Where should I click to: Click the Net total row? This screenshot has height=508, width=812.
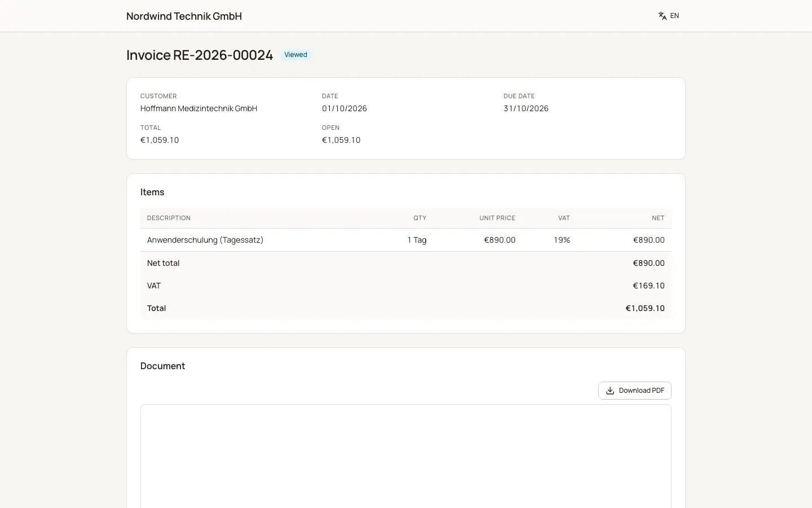coord(406,263)
